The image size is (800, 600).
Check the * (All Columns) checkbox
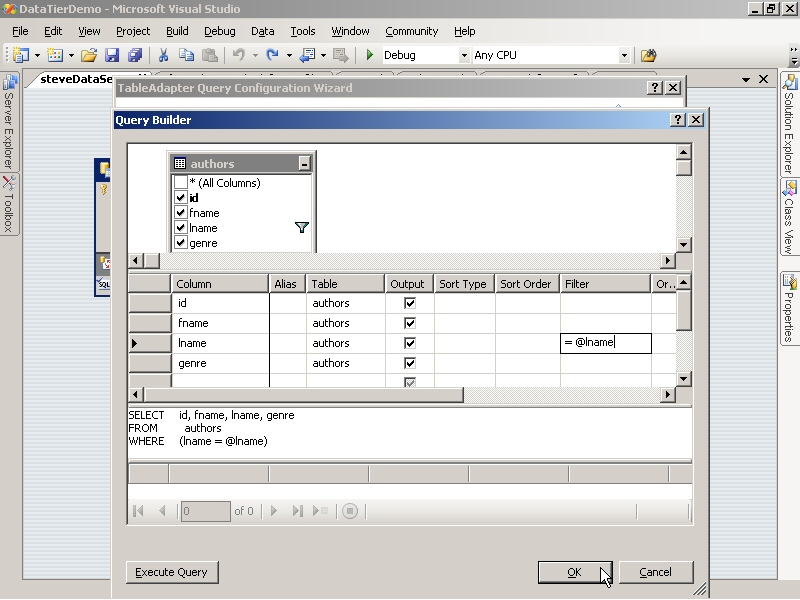181,182
